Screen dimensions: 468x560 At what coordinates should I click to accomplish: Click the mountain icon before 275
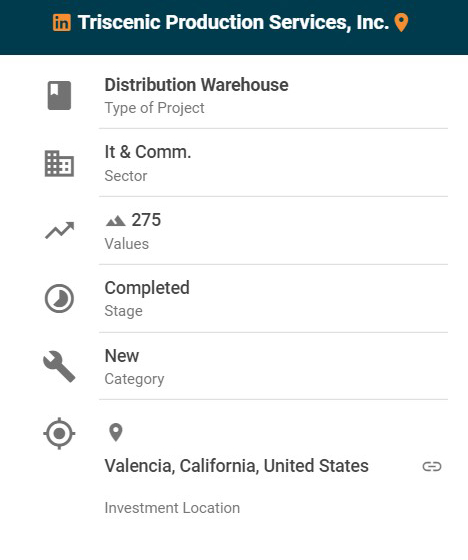click(x=115, y=221)
